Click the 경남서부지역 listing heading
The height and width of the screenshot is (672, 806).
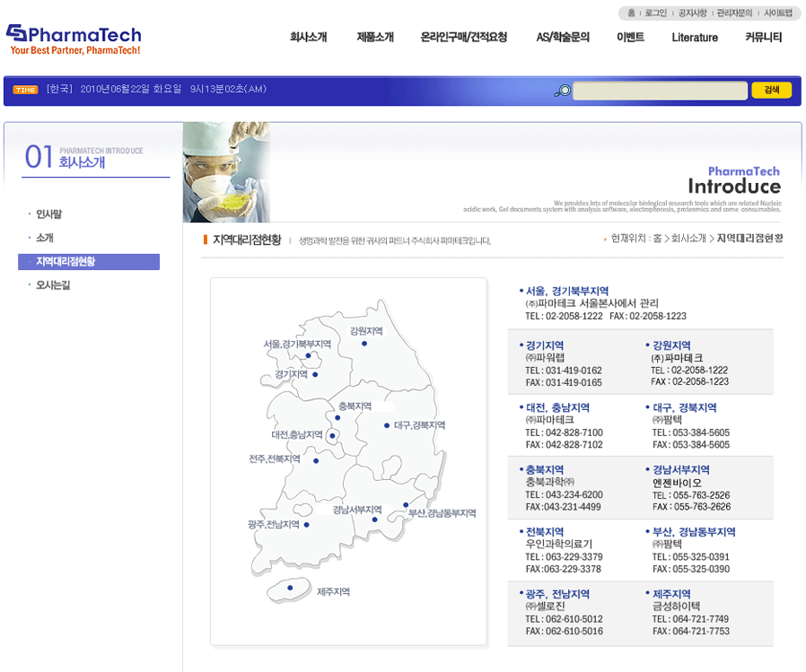click(681, 469)
